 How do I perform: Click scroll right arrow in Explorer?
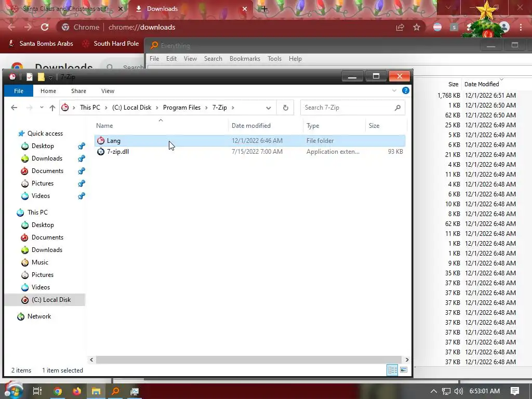coord(407,360)
